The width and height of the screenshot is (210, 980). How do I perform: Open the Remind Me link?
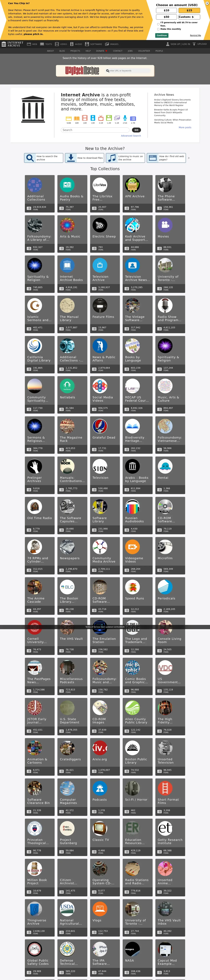click(x=195, y=35)
